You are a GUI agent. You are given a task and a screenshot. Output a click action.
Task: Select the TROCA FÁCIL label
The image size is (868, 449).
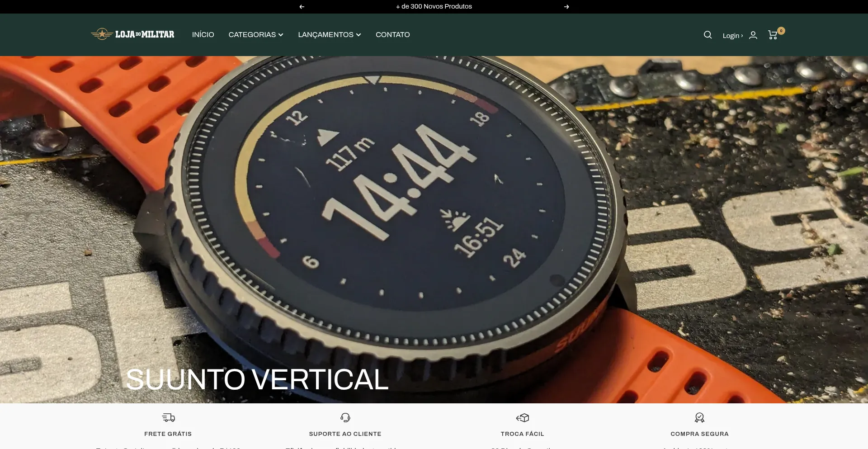523,434
